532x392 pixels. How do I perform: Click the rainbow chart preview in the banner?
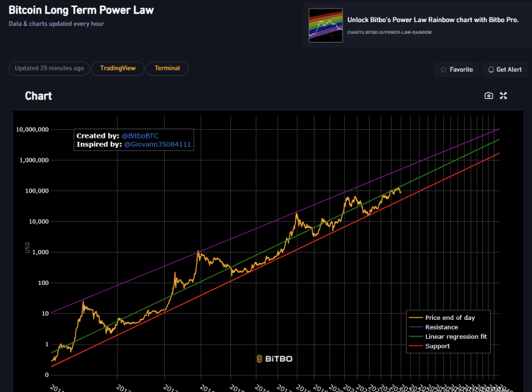pyautogui.click(x=325, y=25)
